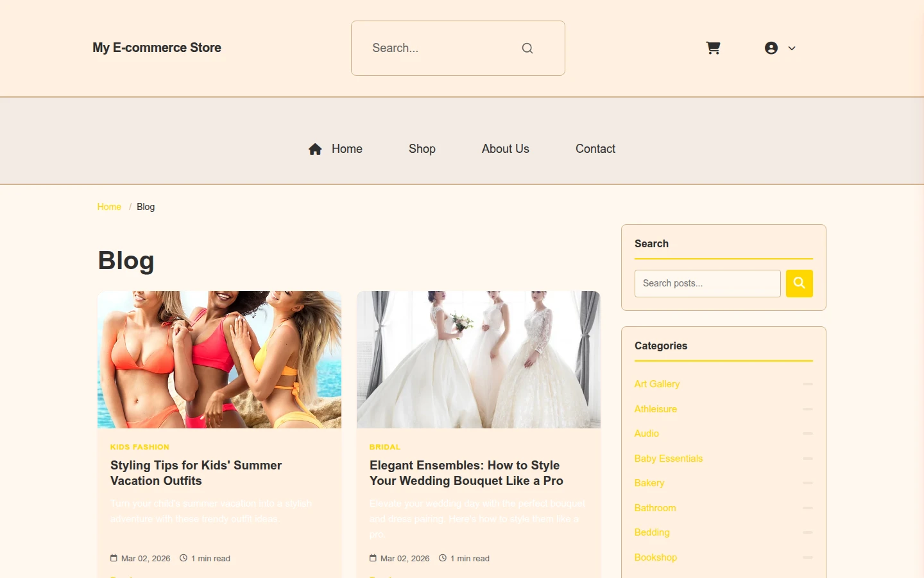Image resolution: width=924 pixels, height=578 pixels.
Task: Click the Mar 02, 2026 date on Kids' post
Action: 146,559
